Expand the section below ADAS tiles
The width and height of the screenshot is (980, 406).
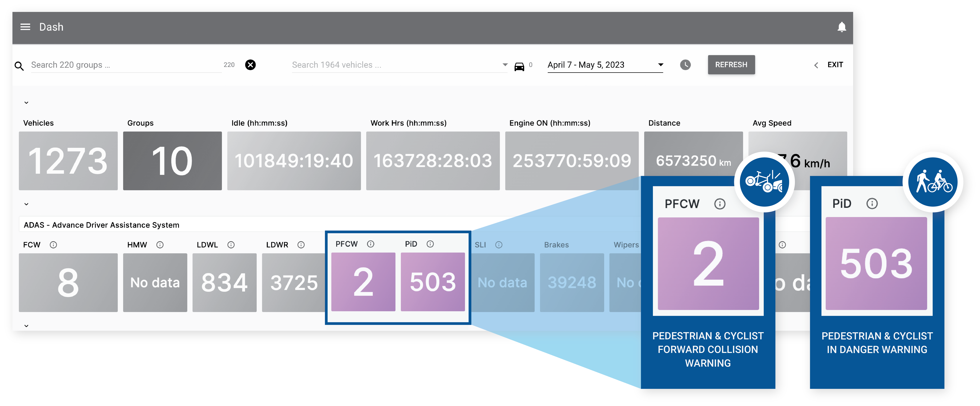point(26,326)
